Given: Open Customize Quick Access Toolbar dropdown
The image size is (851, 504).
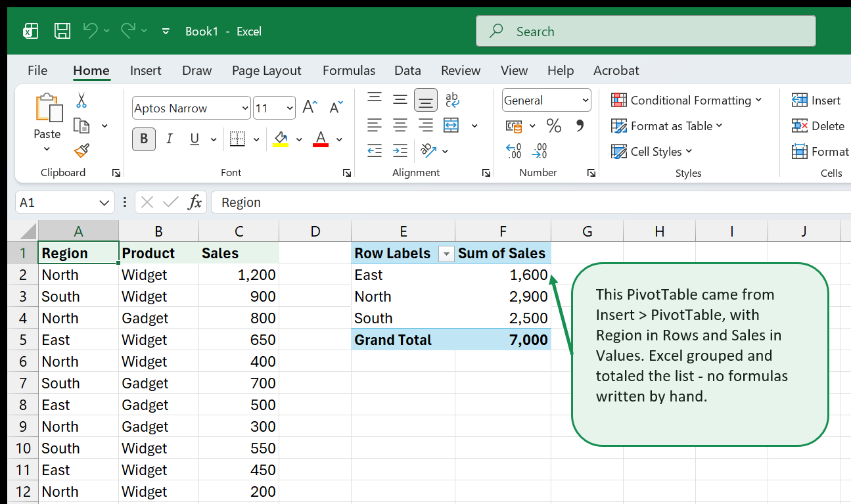Looking at the screenshot, I should click(x=166, y=31).
